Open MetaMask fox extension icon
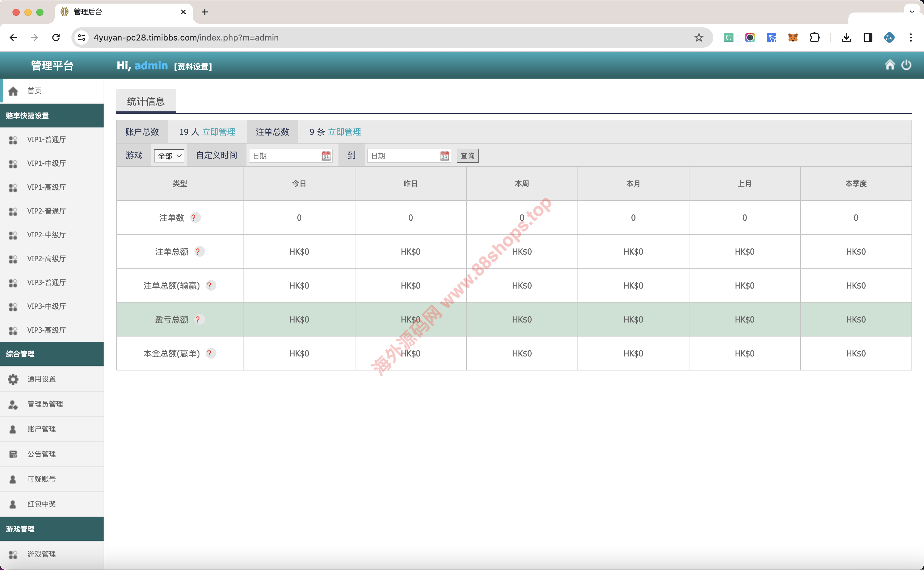The width and height of the screenshot is (924, 570). point(793,37)
